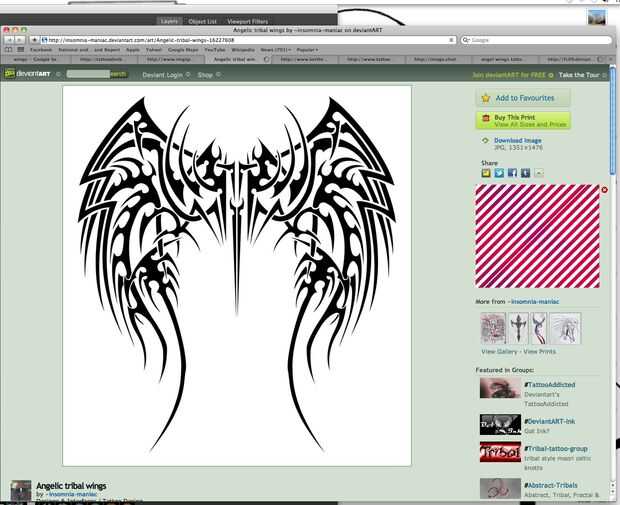Share via yellow deviantART note icon

(x=486, y=173)
